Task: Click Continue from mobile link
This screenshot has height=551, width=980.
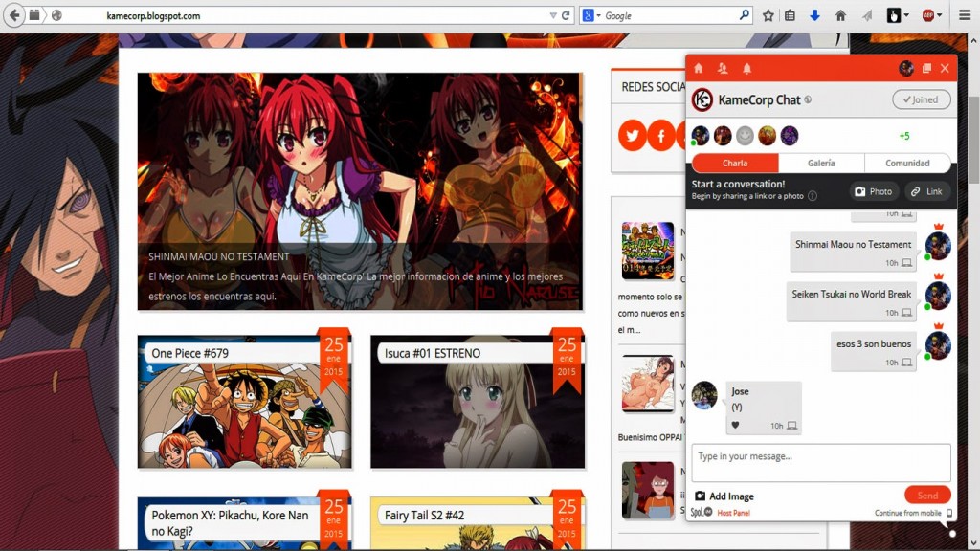Action: click(913, 513)
